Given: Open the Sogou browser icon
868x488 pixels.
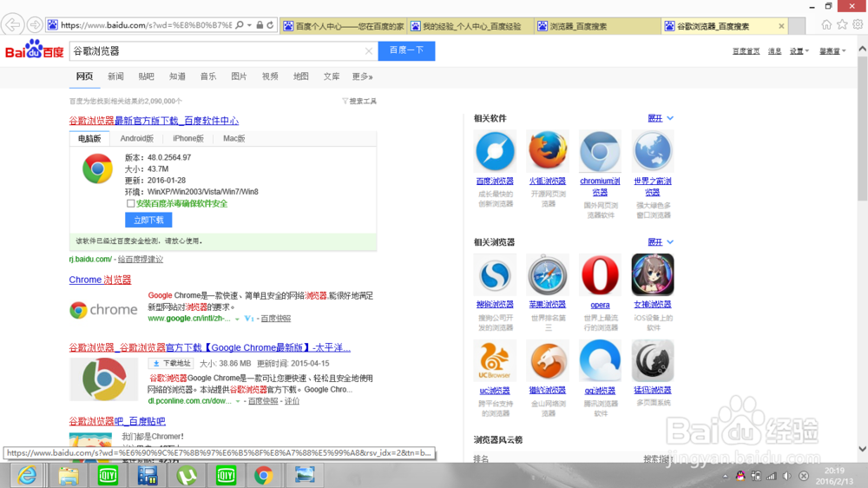Looking at the screenshot, I should click(495, 274).
